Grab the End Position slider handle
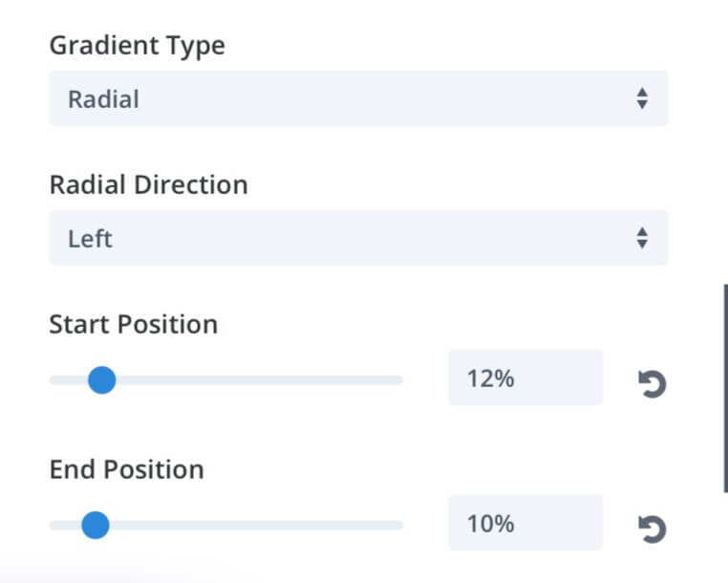 point(96,525)
